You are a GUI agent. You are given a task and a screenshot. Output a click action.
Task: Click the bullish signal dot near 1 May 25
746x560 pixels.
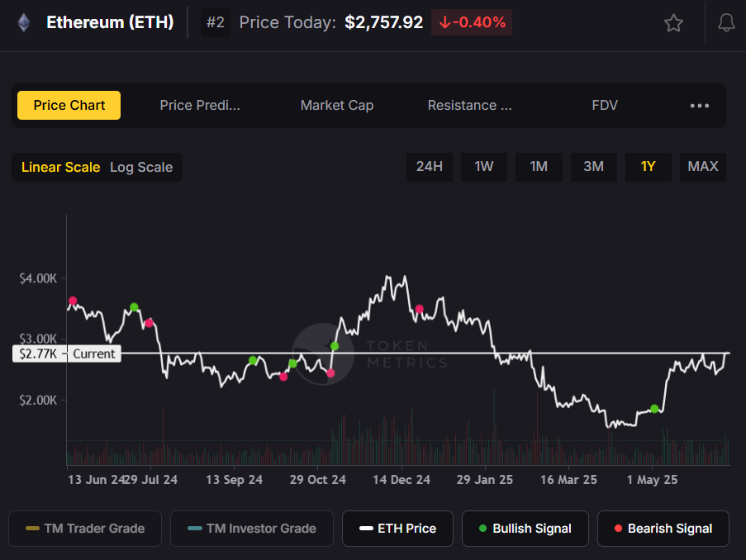click(x=654, y=409)
